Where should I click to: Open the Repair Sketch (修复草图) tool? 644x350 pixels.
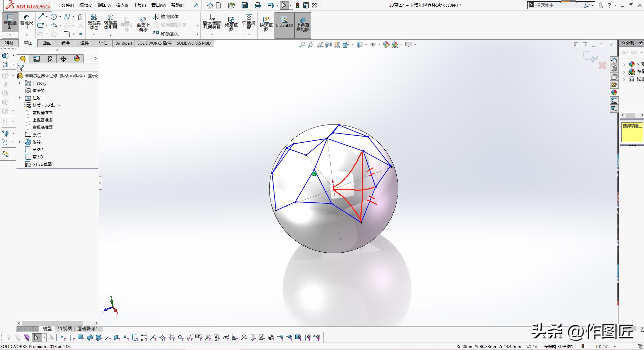pyautogui.click(x=231, y=23)
